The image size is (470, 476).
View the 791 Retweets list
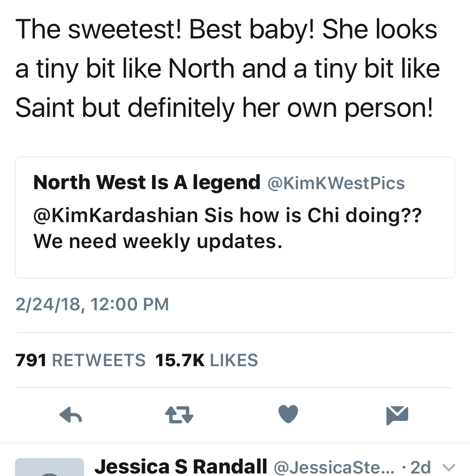pos(81,360)
